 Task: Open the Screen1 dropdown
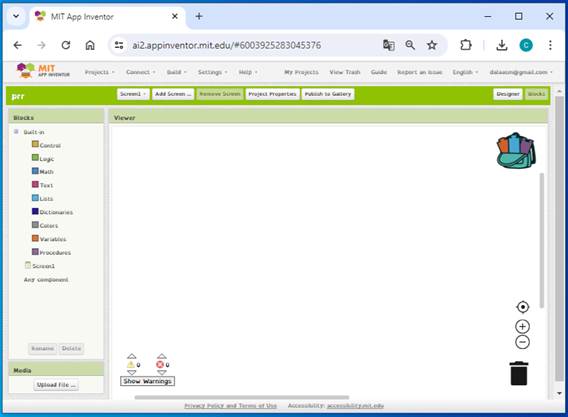(x=133, y=94)
